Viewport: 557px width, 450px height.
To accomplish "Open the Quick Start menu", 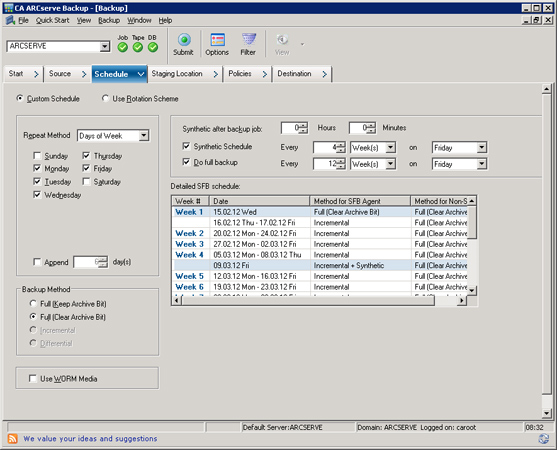I will (x=52, y=20).
